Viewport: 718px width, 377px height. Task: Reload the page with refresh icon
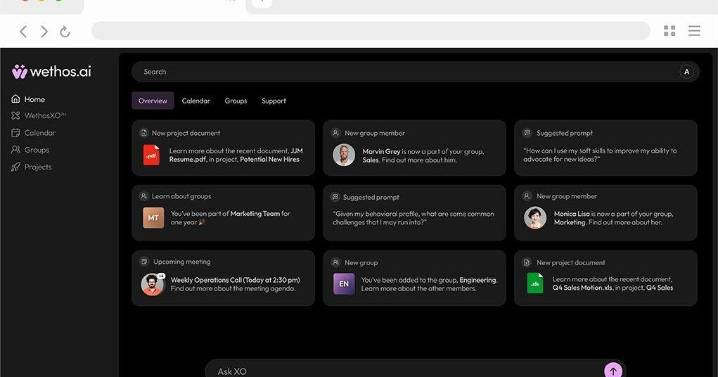pyautogui.click(x=65, y=31)
